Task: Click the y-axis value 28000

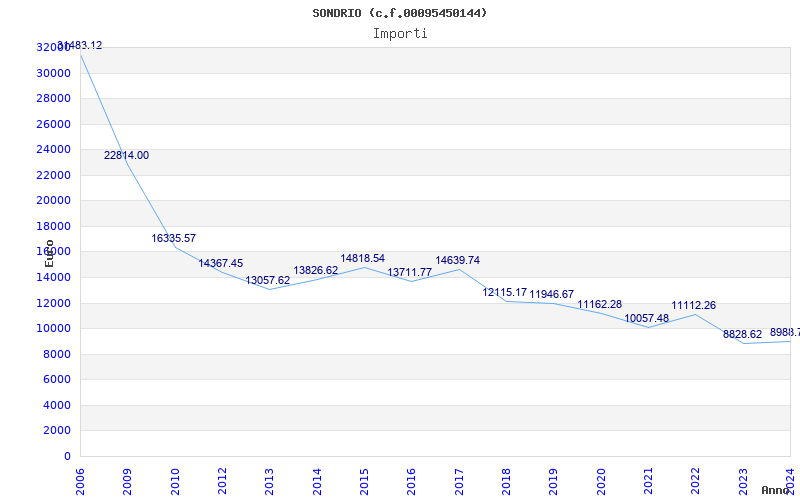Action: pos(54,98)
